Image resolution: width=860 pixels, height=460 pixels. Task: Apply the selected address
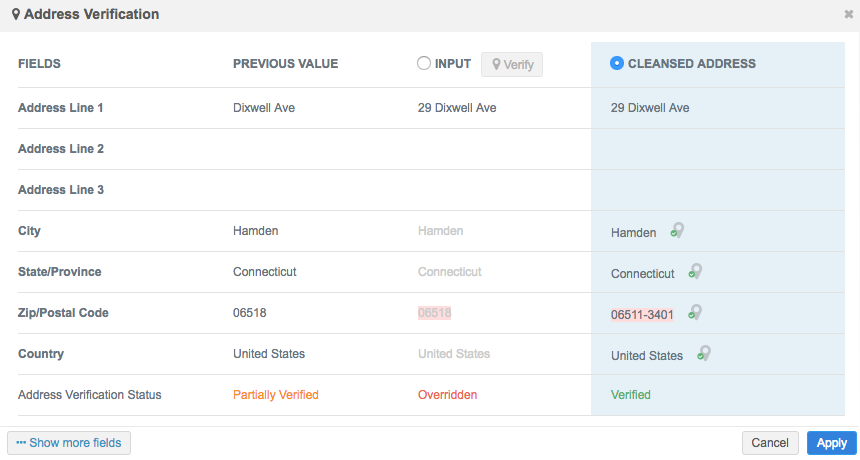click(x=831, y=443)
